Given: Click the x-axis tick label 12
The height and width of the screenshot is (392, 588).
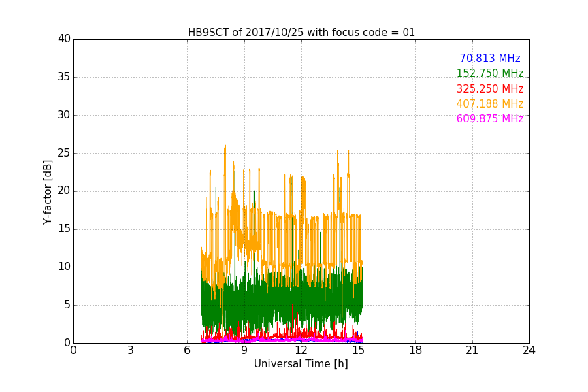Looking at the screenshot, I should pos(301,350).
